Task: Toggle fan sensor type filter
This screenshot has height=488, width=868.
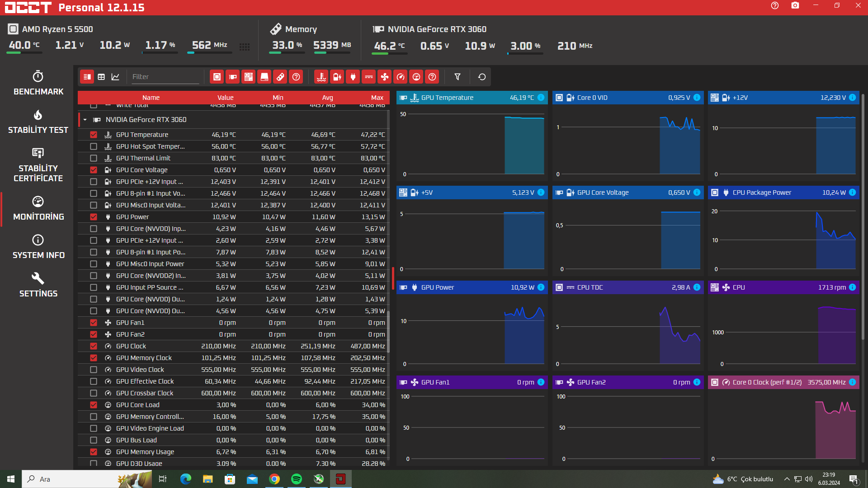Action: (x=385, y=77)
